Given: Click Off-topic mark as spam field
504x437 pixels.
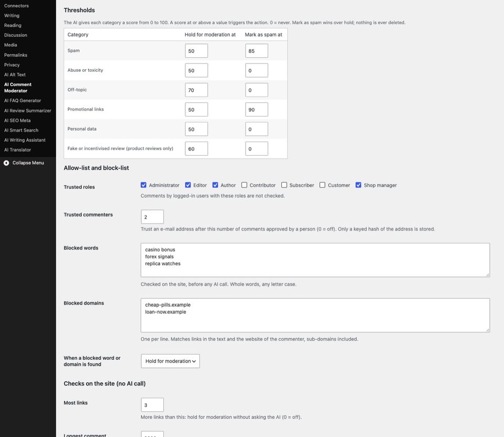Looking at the screenshot, I should click(x=257, y=90).
